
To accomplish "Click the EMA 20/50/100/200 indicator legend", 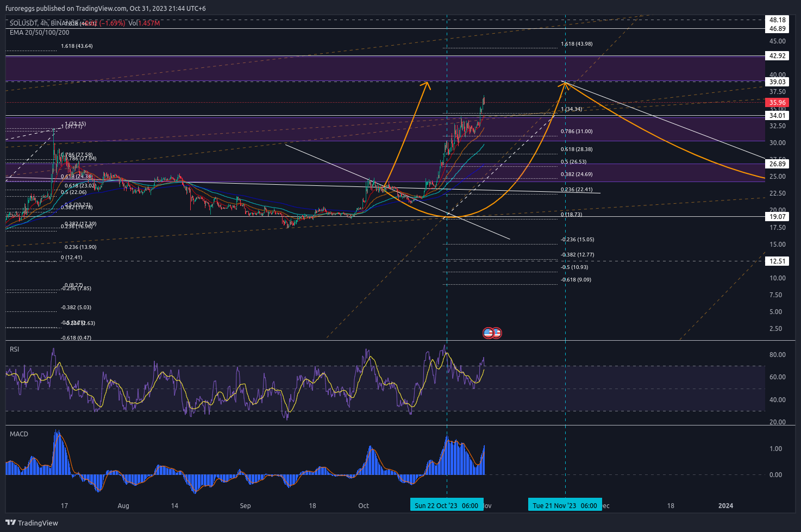I will tap(40, 33).
